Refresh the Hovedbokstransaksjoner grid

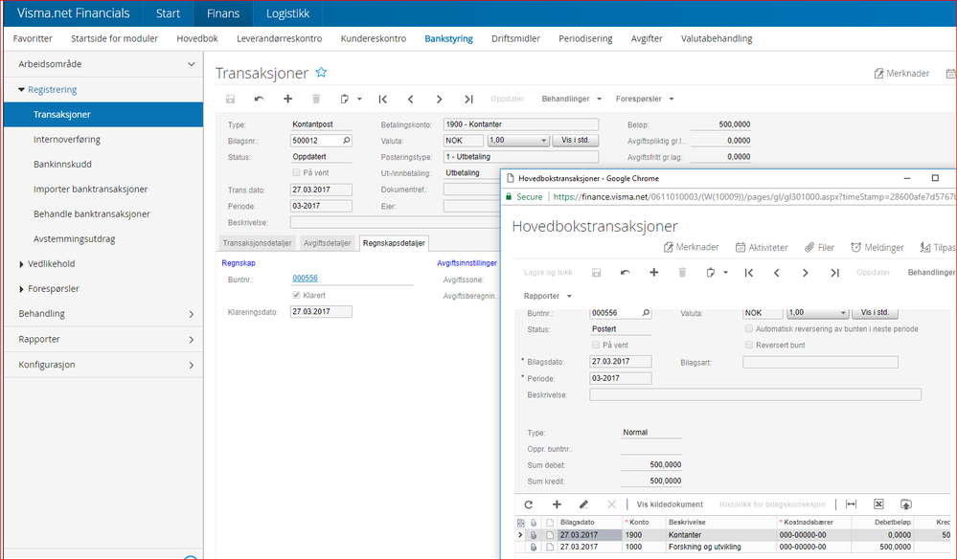(x=529, y=504)
